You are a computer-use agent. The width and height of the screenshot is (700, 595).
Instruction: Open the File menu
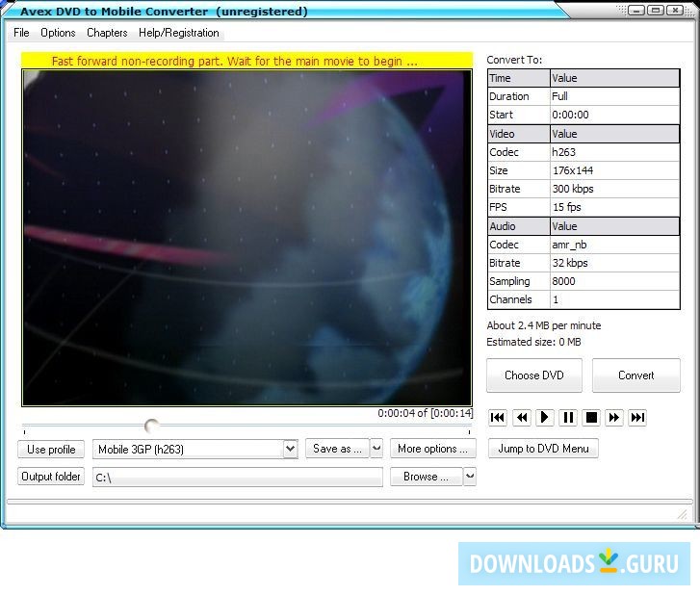[x=21, y=33]
